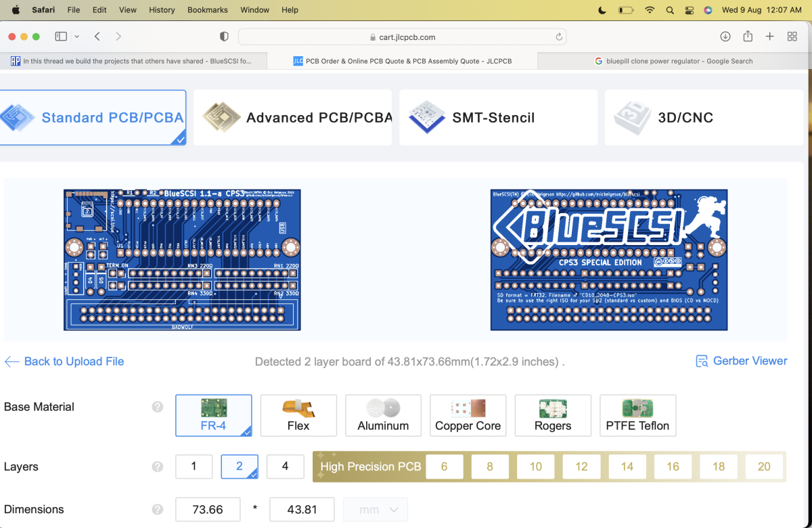Choose 8 layers High Precision PCB
The height and width of the screenshot is (528, 812).
490,466
